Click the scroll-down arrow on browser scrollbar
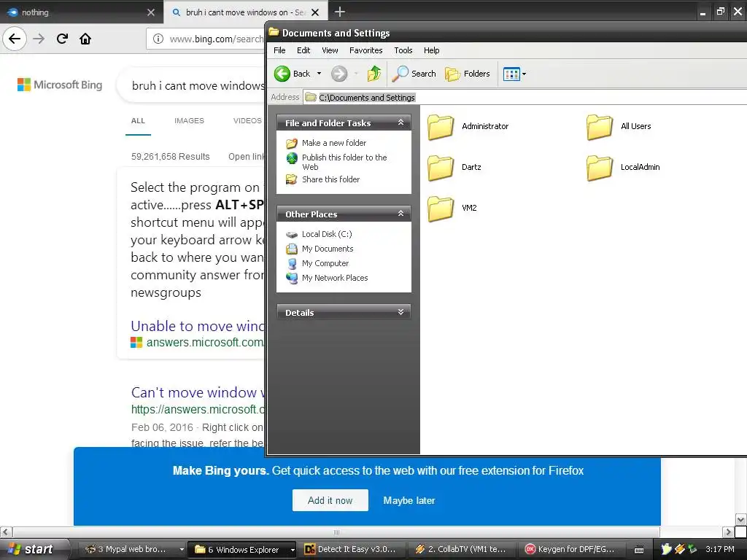 [x=741, y=519]
